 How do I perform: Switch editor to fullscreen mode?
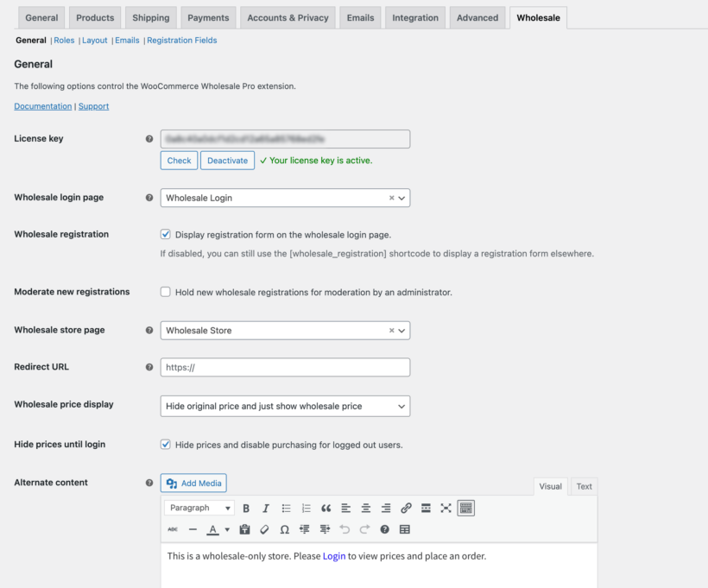coord(445,509)
